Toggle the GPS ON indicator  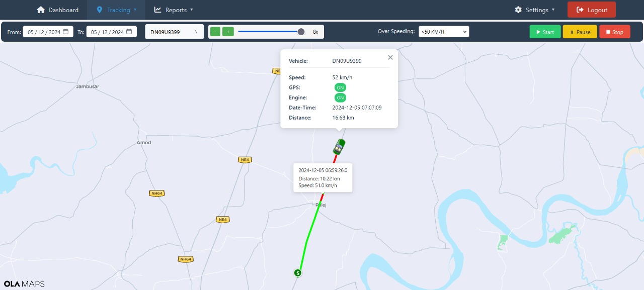[x=340, y=87]
